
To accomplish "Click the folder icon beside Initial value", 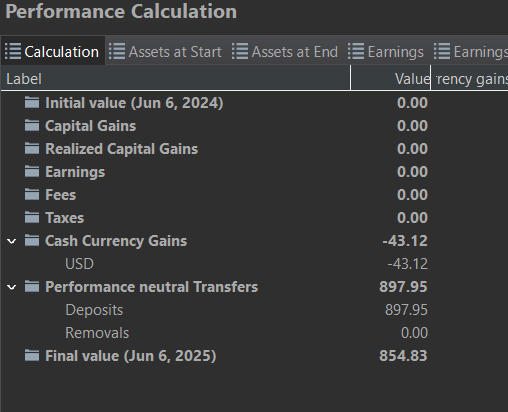I will point(32,102).
